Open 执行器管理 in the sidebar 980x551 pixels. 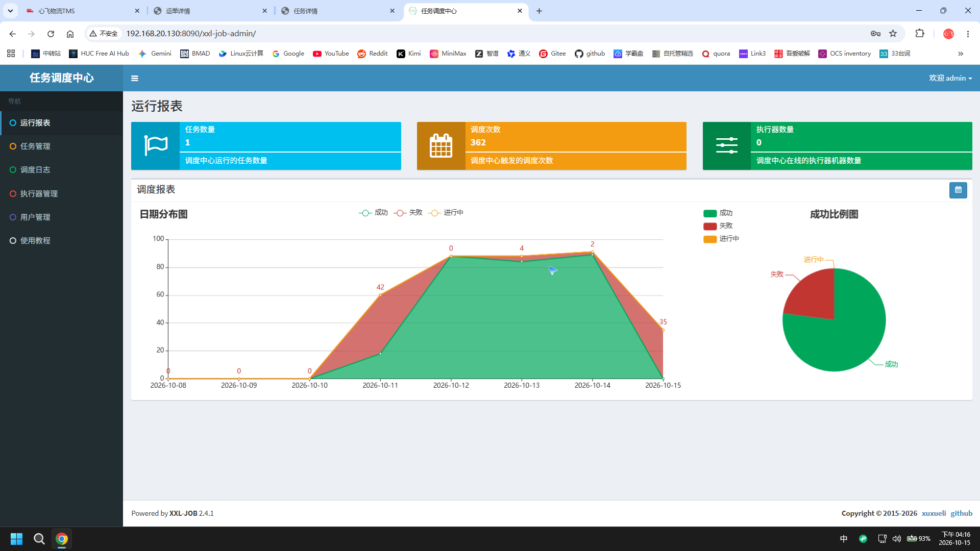(x=61, y=194)
